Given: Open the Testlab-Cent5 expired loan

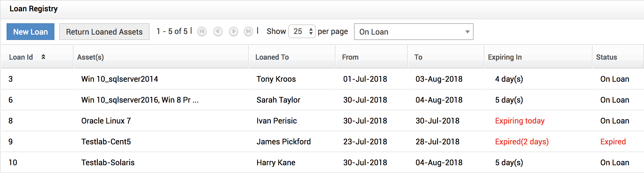Looking at the screenshot, I should [x=106, y=142].
